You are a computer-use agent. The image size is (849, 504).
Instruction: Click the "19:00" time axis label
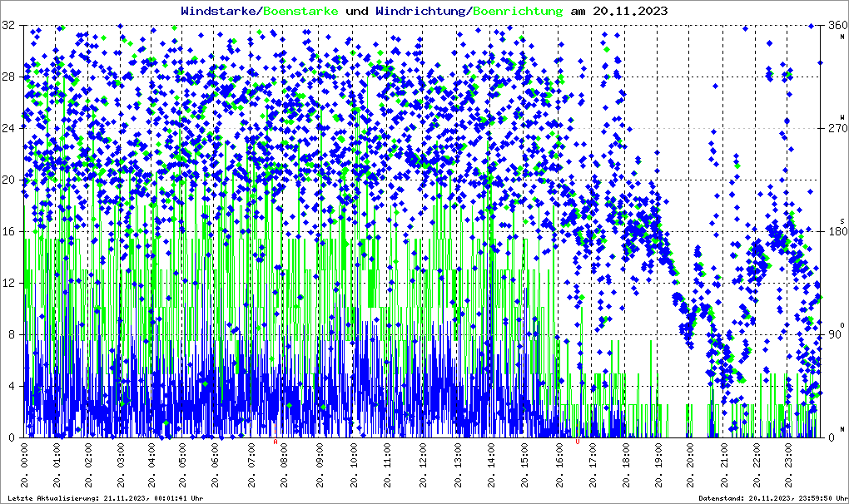coord(658,454)
